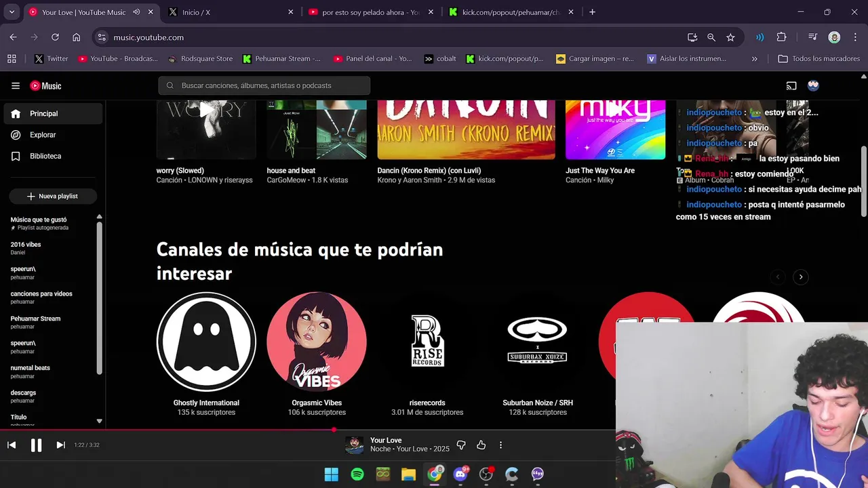The height and width of the screenshot is (488, 868).
Task: Open OBS Studio from the taskbar
Action: tap(486, 474)
